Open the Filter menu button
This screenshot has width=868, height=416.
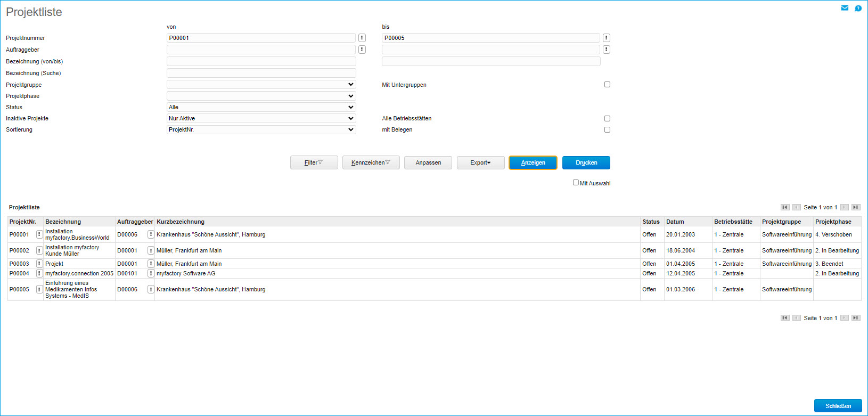pos(314,162)
